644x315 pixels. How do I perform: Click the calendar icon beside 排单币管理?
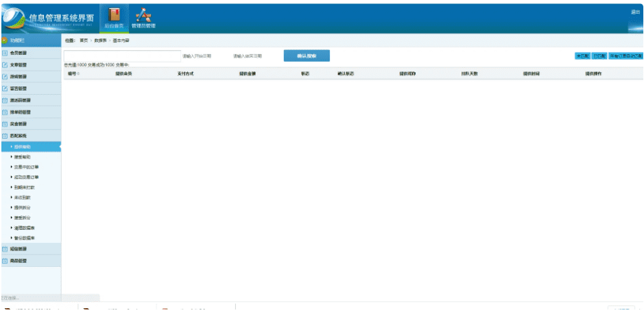(5, 112)
